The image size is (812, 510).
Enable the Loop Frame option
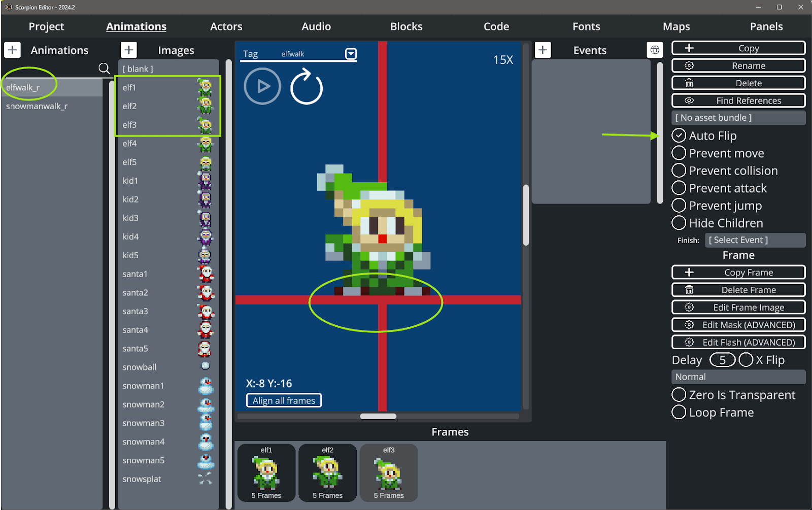point(679,412)
